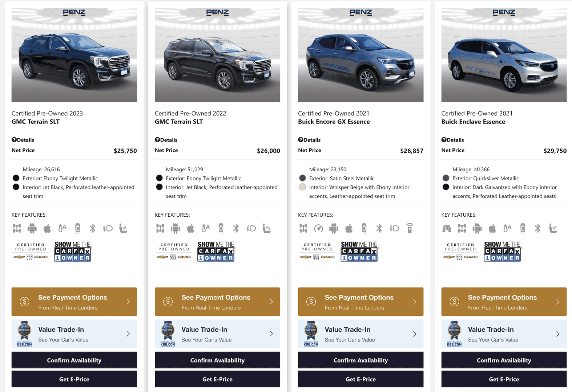The image size is (572, 392).
Task: Click the Details help icon for 2023 GMC Terrain
Action: [14, 140]
